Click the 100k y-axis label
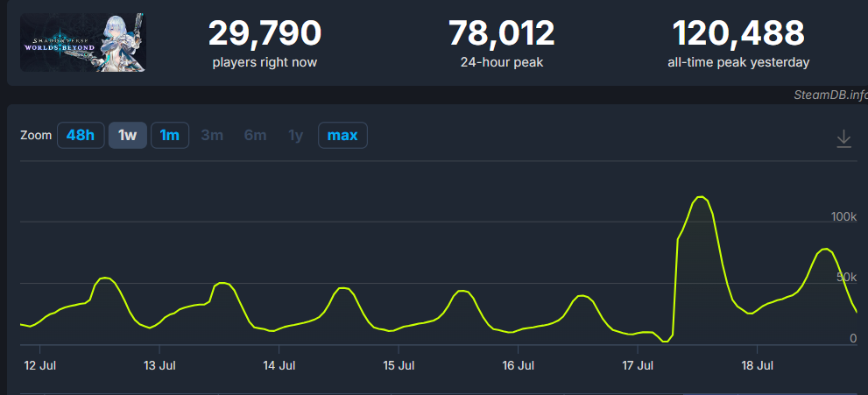 pos(843,216)
